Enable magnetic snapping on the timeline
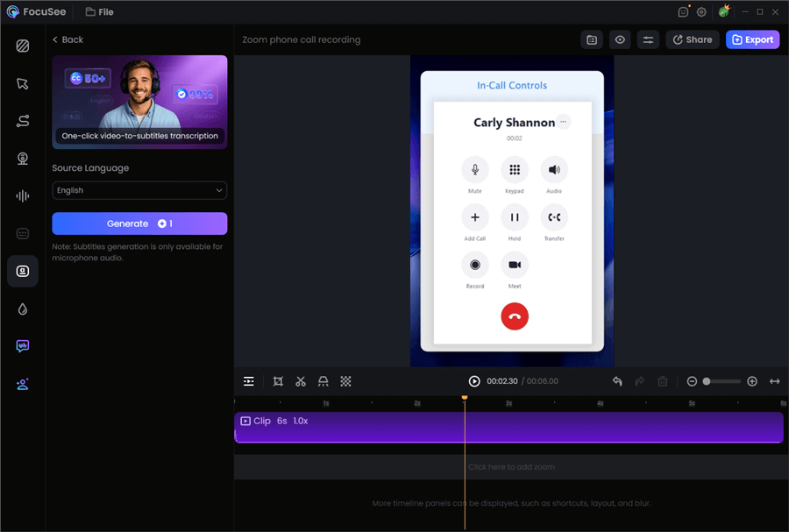Screen dimensions: 789x532 point(323,380)
